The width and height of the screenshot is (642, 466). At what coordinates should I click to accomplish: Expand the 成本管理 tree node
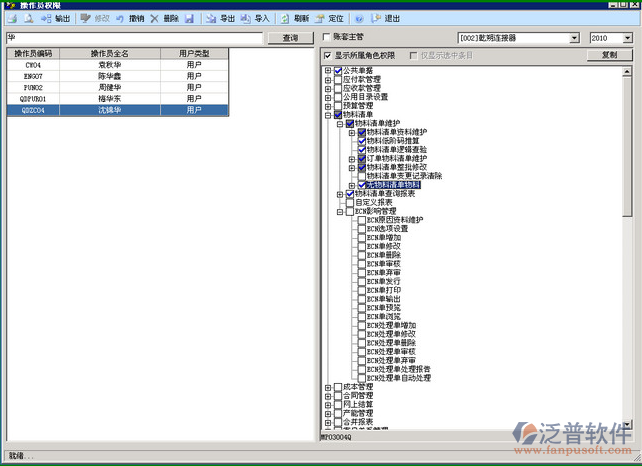pos(327,386)
